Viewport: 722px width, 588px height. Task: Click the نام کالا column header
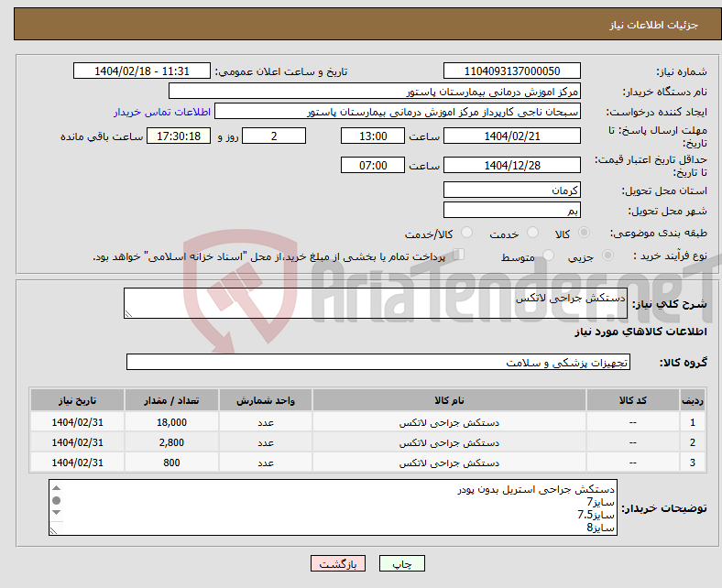tap(449, 400)
